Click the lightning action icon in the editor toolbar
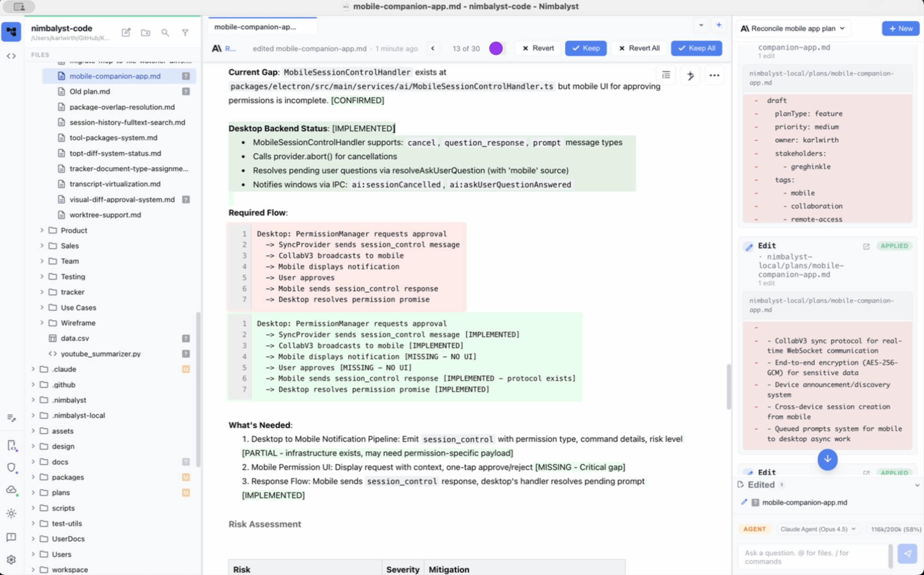Viewport: 924px width, 575px height. click(690, 75)
